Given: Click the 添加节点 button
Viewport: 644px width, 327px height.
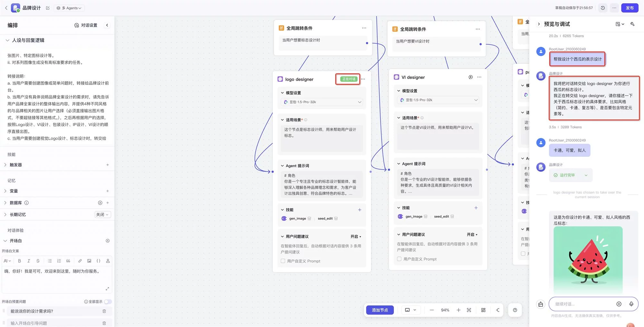Looking at the screenshot, I should [x=380, y=310].
